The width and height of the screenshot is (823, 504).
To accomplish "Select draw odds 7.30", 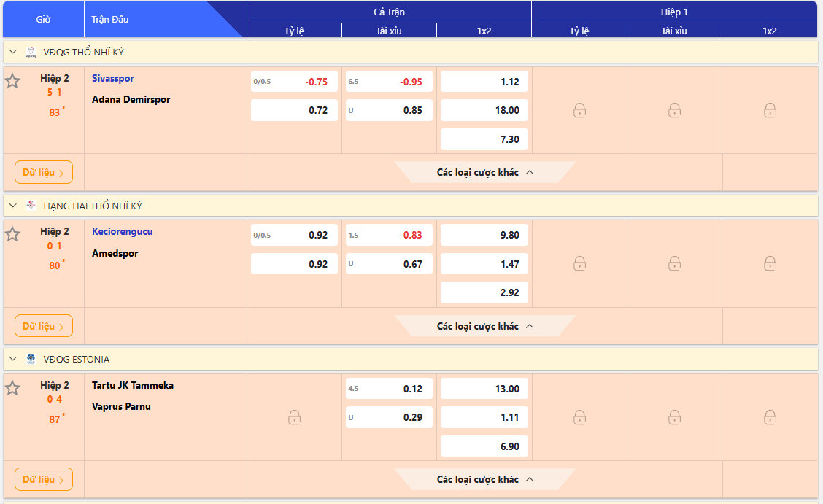I will pyautogui.click(x=484, y=139).
